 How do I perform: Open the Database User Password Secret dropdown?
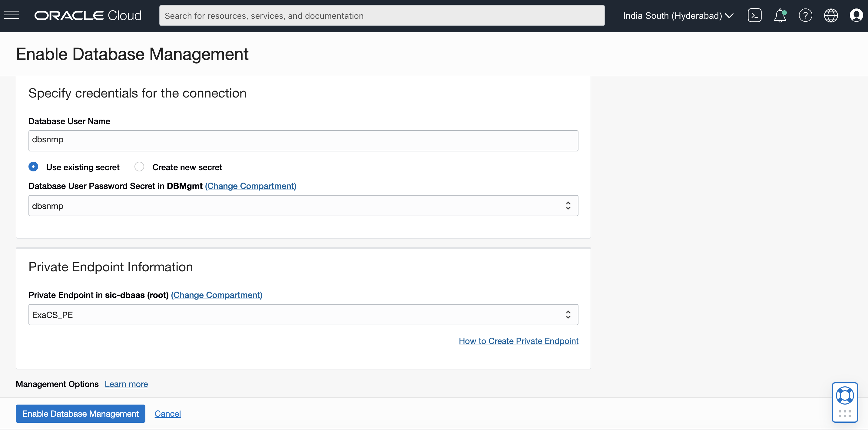pyautogui.click(x=303, y=206)
